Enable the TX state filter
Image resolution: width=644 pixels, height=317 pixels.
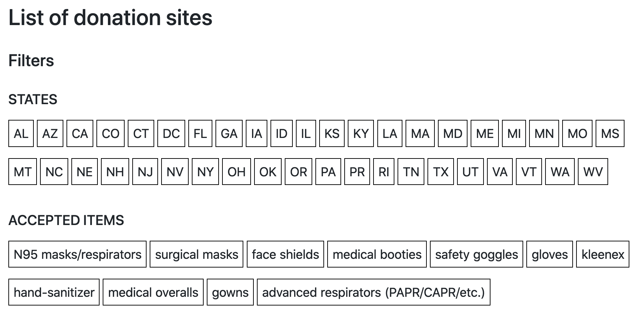pos(441,172)
